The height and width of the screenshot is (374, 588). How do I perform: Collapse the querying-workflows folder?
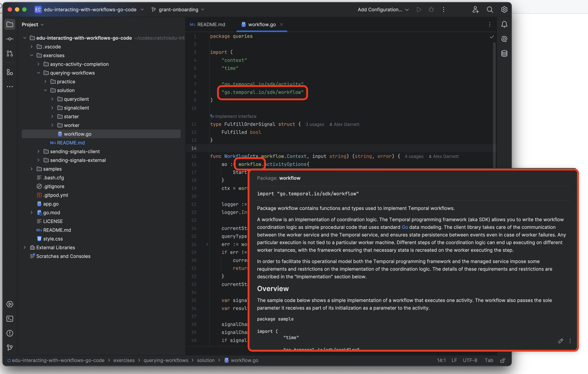[x=38, y=73]
